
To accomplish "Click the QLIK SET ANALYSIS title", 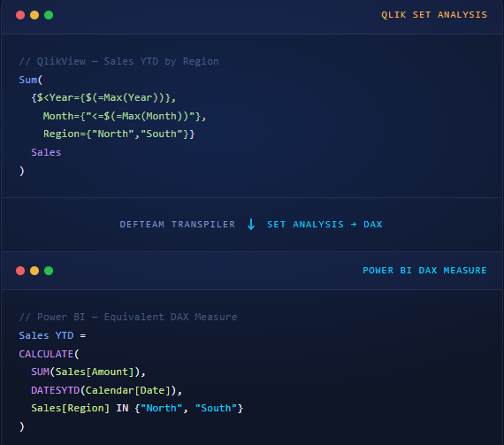I will click(x=434, y=15).
